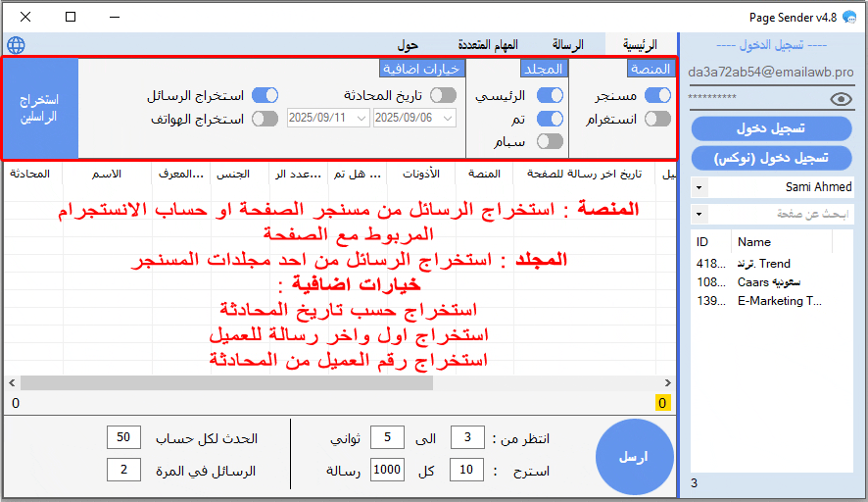Screen dimensions: 868x502
Task: Click the الى wait field showing 5
Action: (x=388, y=437)
